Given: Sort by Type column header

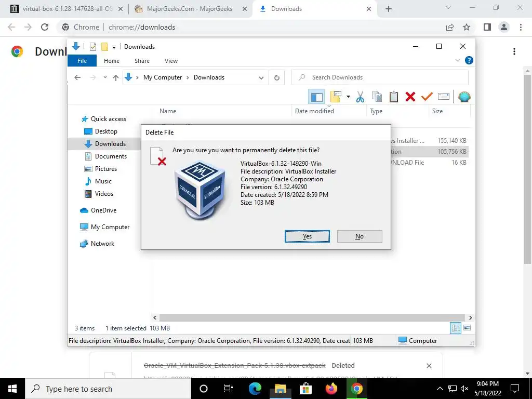Looking at the screenshot, I should (x=376, y=111).
